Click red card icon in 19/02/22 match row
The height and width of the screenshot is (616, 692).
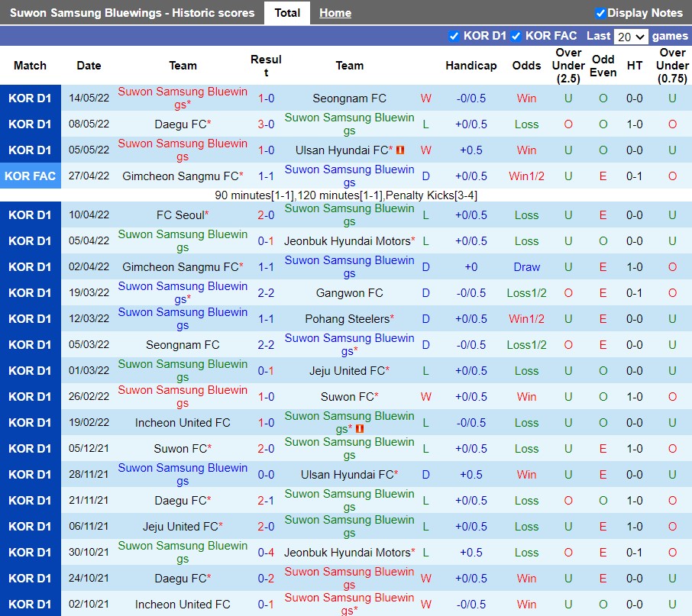pos(359,429)
